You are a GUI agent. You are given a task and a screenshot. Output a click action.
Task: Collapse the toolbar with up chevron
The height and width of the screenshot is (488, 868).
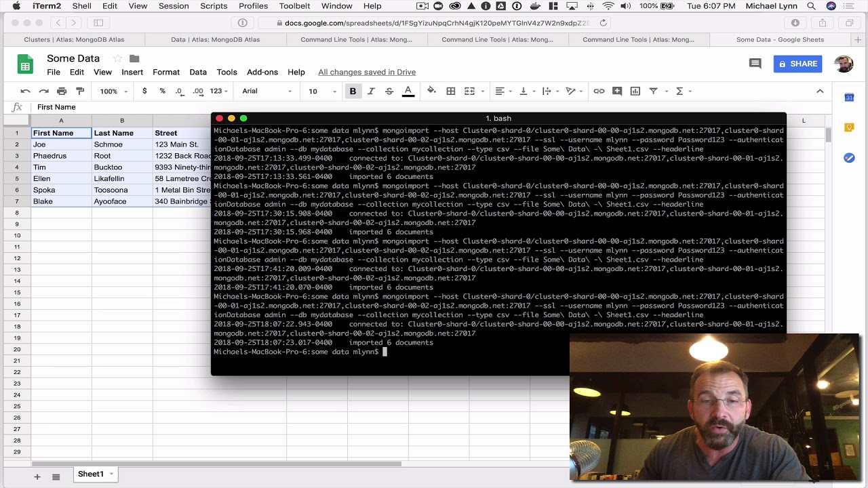[x=820, y=91]
